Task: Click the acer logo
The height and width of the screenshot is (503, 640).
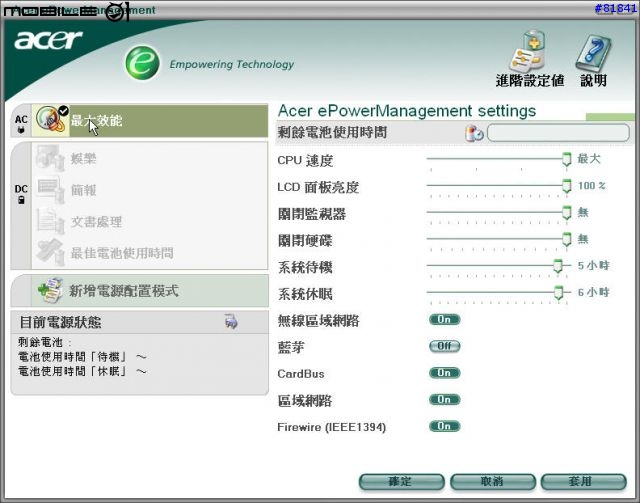Action: pyautogui.click(x=48, y=40)
